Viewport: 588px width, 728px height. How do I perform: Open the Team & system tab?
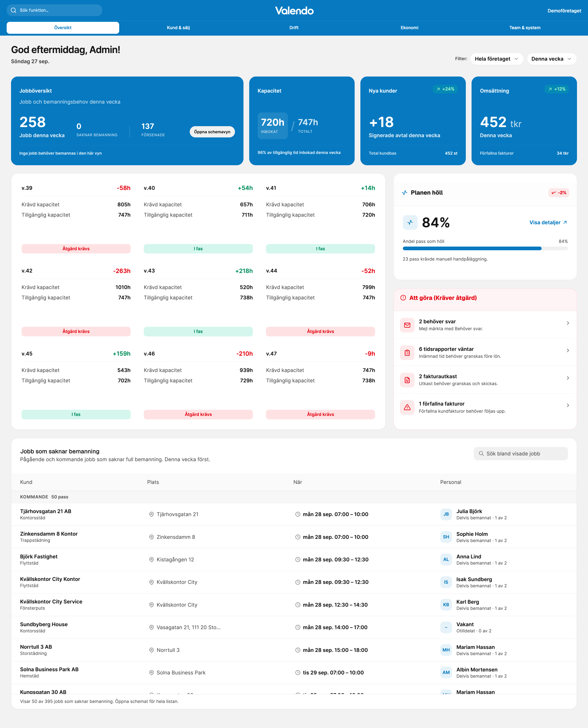point(525,28)
